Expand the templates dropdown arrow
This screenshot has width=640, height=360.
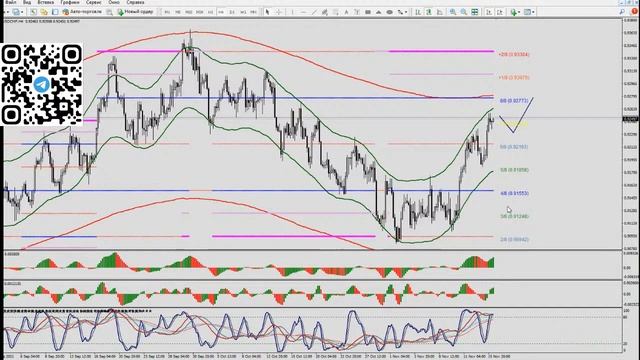533,12
